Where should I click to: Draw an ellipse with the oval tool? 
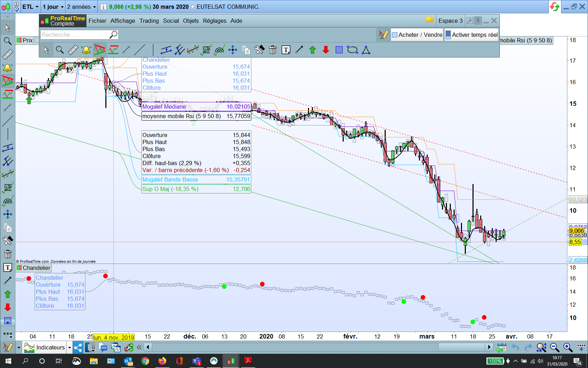pos(352,50)
